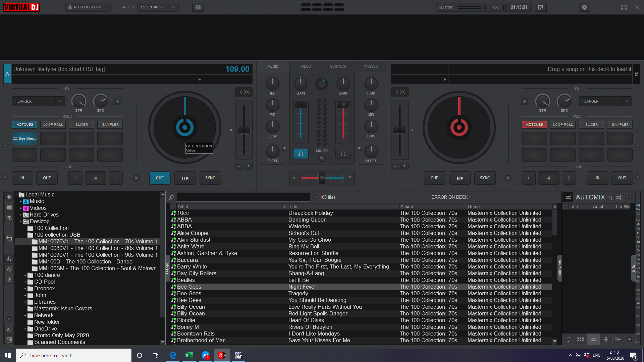Open Excel from the taskbar
Image resolution: width=644 pixels, height=362 pixels.
tap(189, 355)
